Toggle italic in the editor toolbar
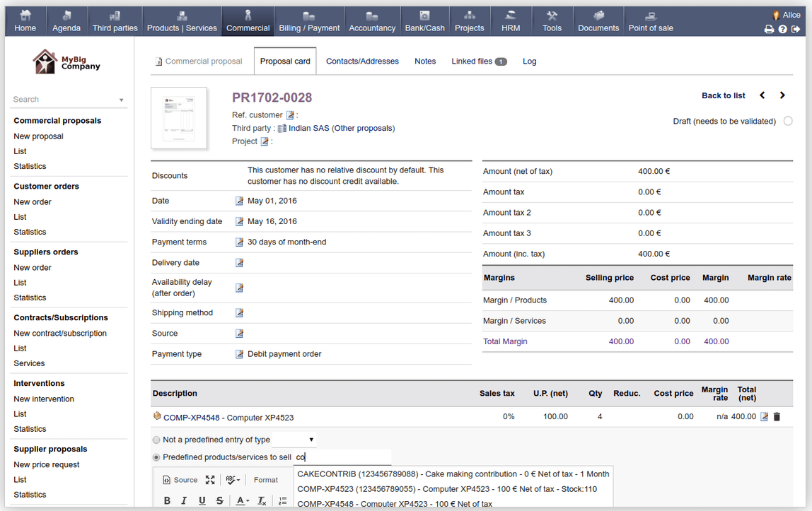The height and width of the screenshot is (511, 812). coord(184,500)
